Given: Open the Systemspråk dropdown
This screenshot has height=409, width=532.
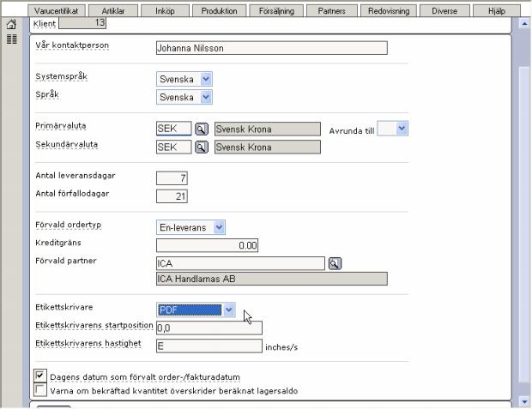Looking at the screenshot, I should [184, 79].
